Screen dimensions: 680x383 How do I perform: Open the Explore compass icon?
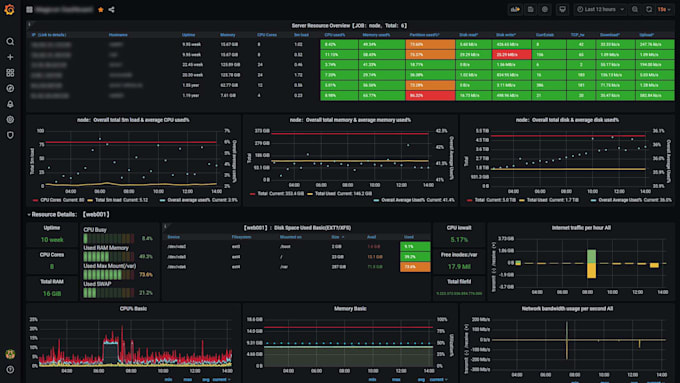tap(10, 88)
